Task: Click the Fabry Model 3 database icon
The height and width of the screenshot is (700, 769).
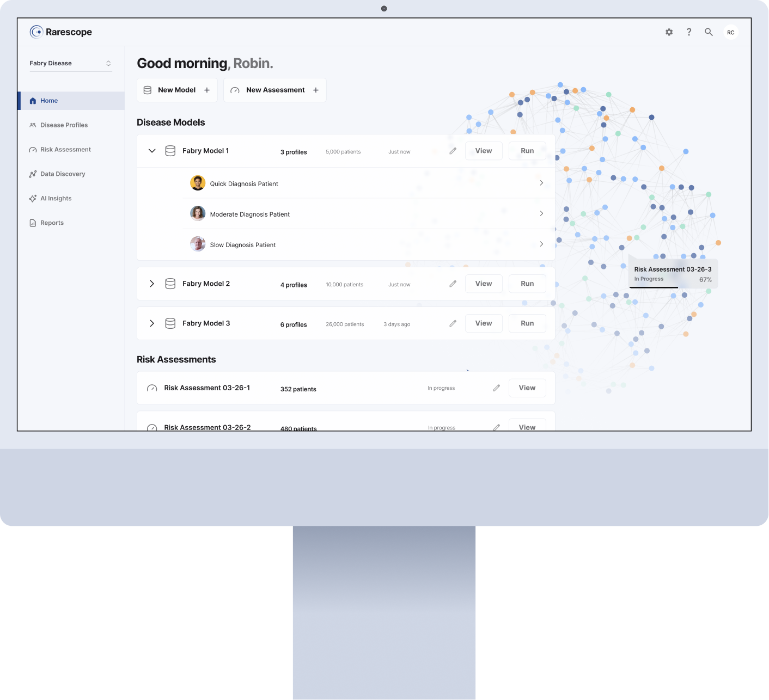Action: 170,323
